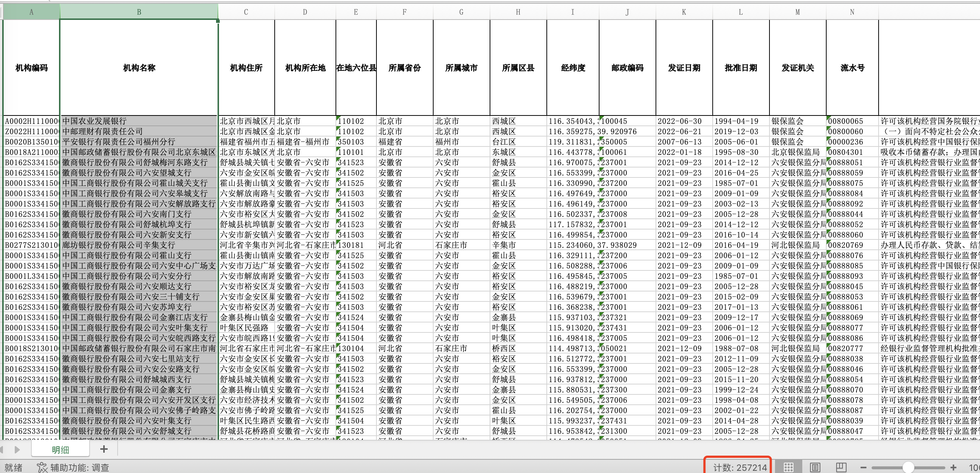Click 辛集市 district cell
Image resolution: width=980 pixels, height=473 pixels.
click(518, 245)
